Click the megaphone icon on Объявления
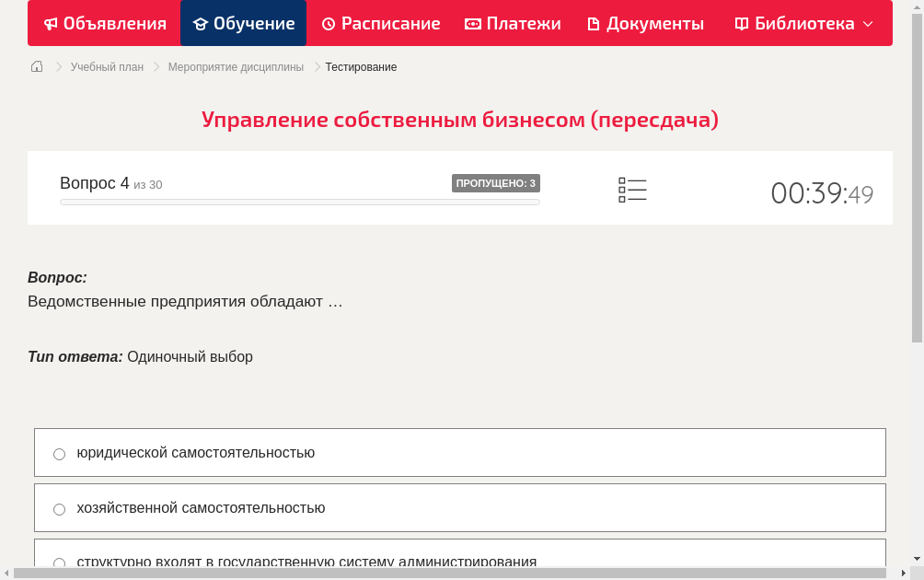The width and height of the screenshot is (924, 580). tap(50, 23)
